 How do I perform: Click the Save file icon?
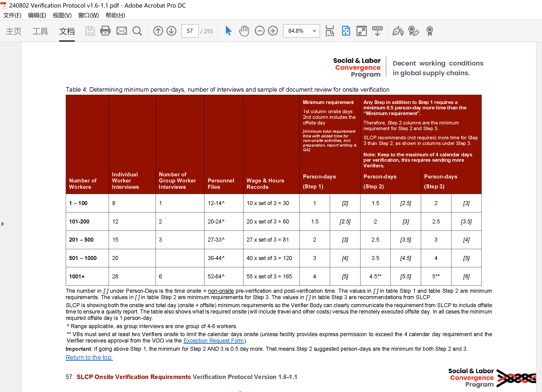tap(90, 31)
